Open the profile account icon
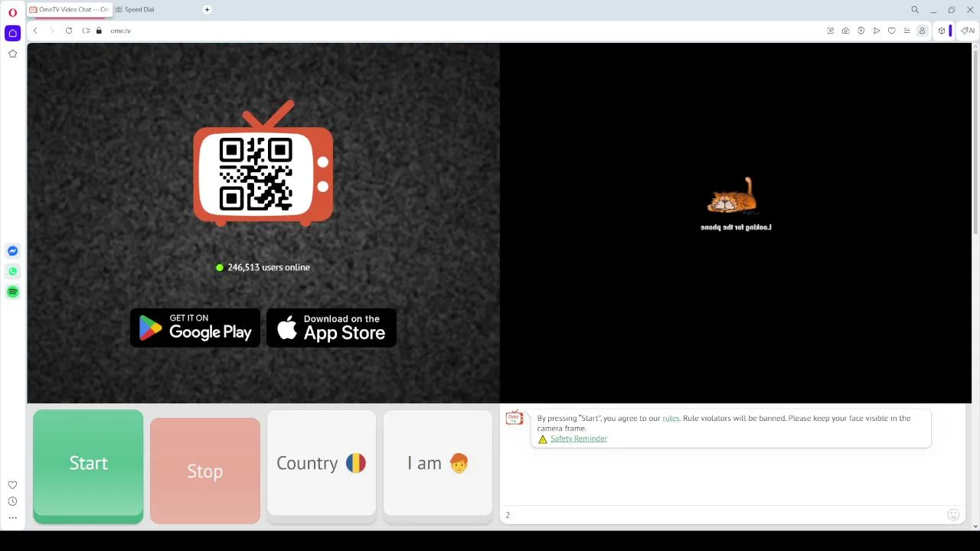The width and height of the screenshot is (980, 551). [x=923, y=31]
